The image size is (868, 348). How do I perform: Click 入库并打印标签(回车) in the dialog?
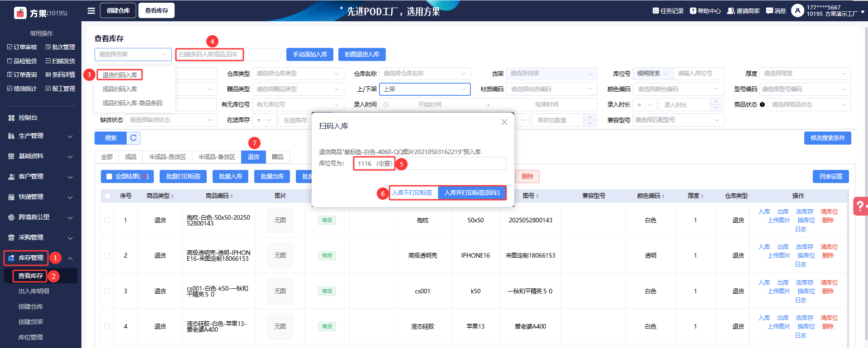(x=472, y=193)
